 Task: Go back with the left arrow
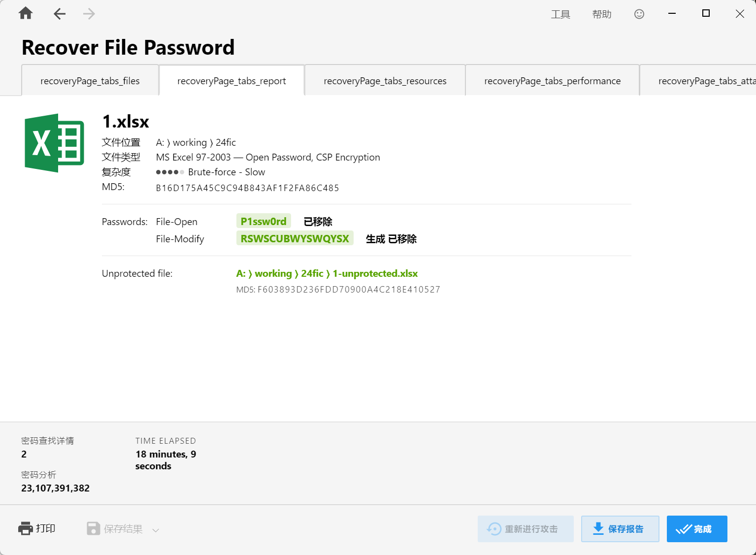click(60, 14)
